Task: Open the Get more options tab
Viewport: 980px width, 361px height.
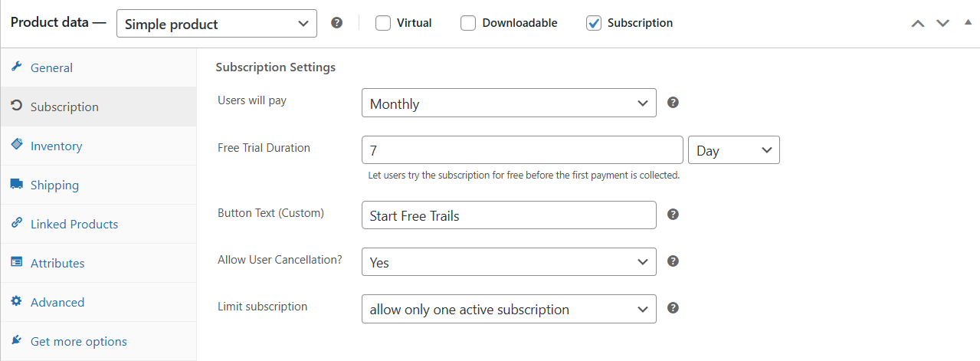Action: click(x=98, y=341)
